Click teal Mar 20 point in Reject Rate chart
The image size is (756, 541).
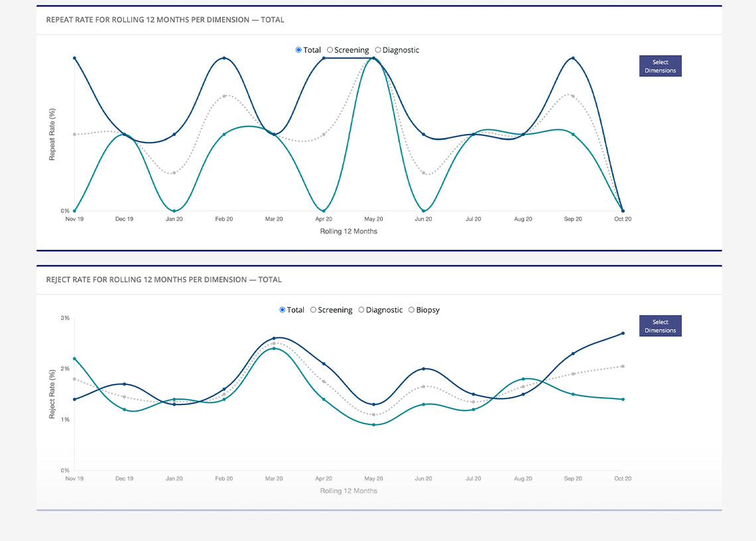pos(274,348)
